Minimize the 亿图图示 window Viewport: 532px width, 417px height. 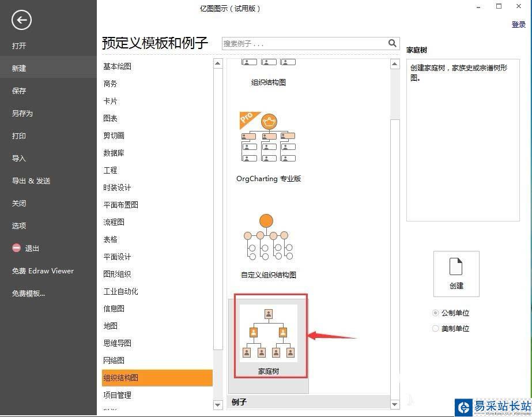tap(478, 7)
